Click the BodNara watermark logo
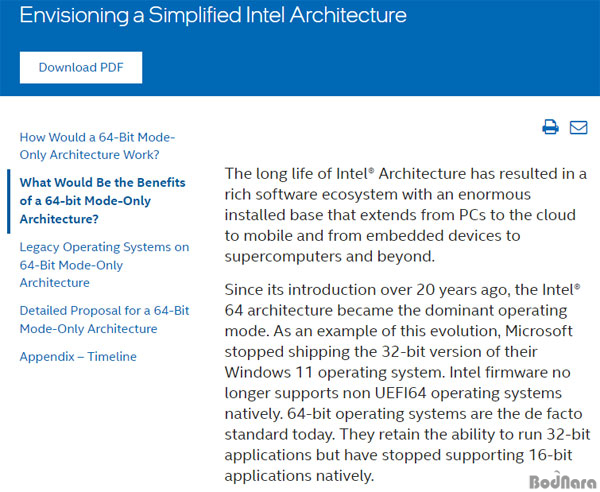The height and width of the screenshot is (492, 600). (x=563, y=481)
